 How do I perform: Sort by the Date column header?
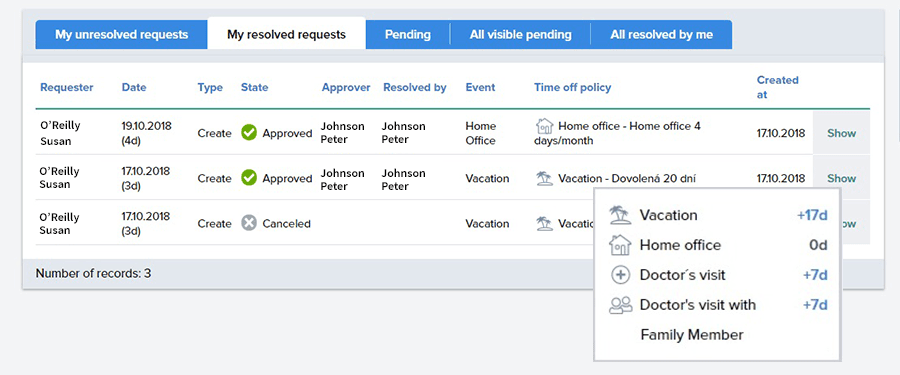tap(134, 87)
